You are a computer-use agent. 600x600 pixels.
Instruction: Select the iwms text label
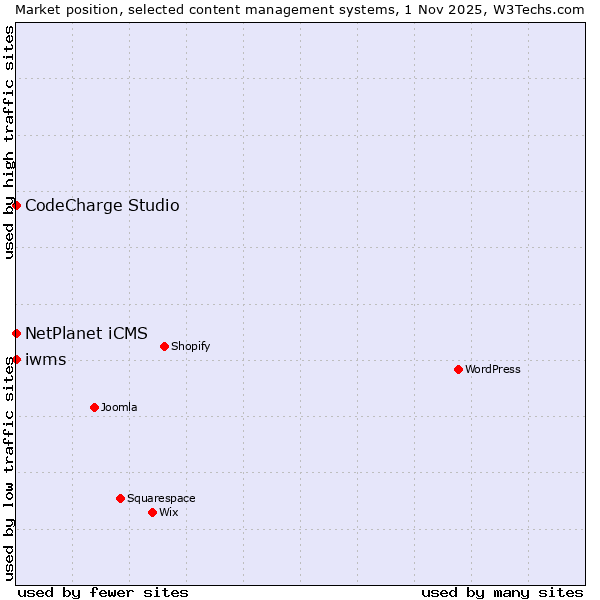point(46,360)
